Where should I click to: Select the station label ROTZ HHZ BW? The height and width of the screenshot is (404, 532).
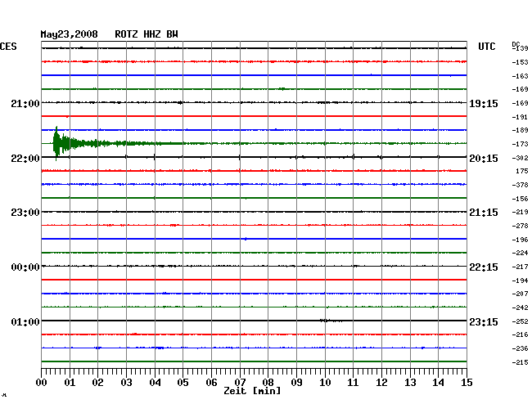tap(147, 34)
